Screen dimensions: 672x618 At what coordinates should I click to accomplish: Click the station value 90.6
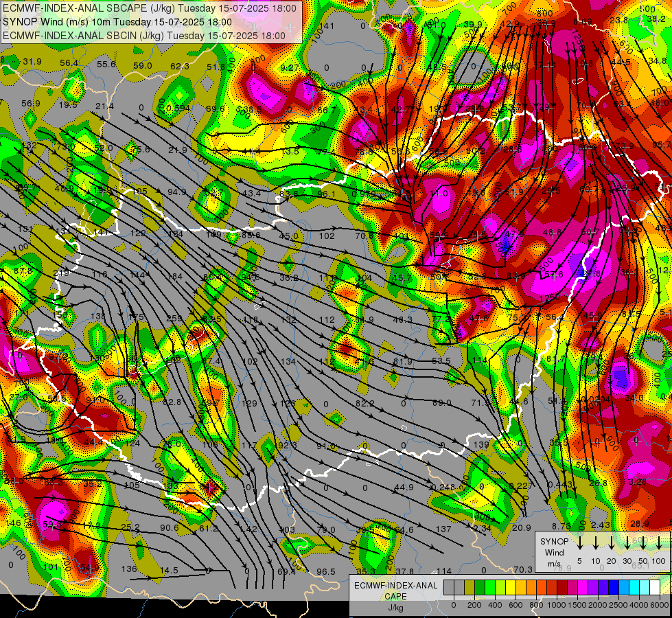[x=170, y=527]
